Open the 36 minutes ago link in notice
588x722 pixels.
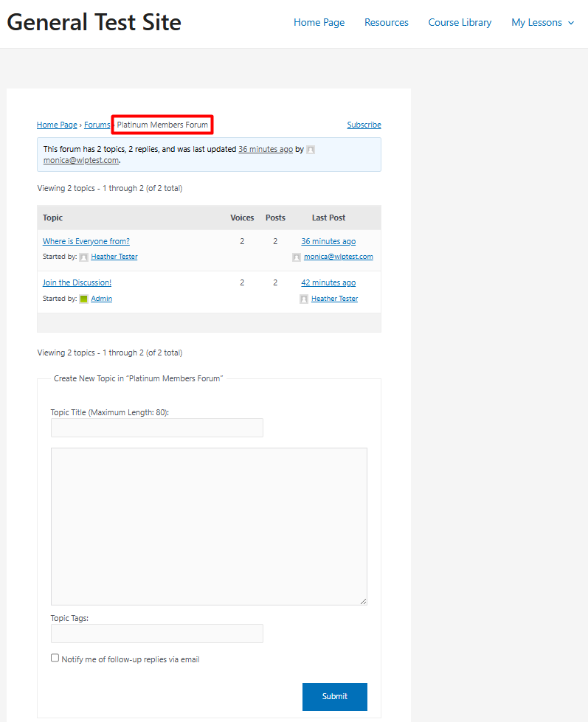pos(266,149)
